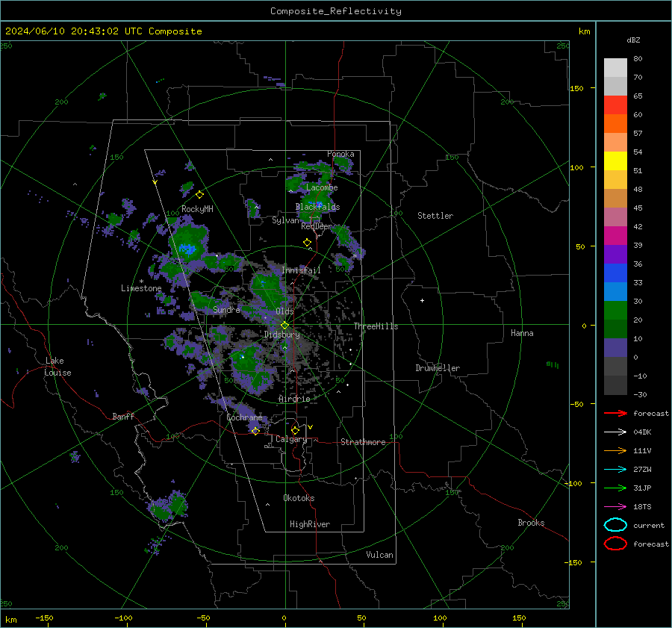Click the white 04DK arrow icon
This screenshot has height=628, width=672.
615,432
